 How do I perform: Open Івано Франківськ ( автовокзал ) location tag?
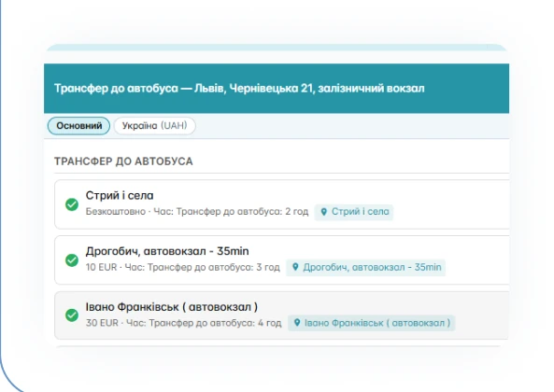(371, 323)
